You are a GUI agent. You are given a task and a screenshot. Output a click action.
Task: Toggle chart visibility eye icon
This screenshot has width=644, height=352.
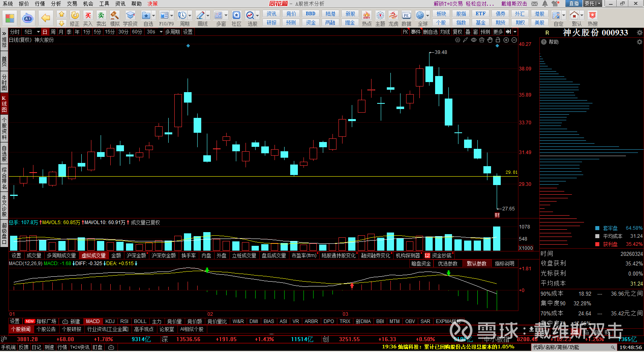474,40
